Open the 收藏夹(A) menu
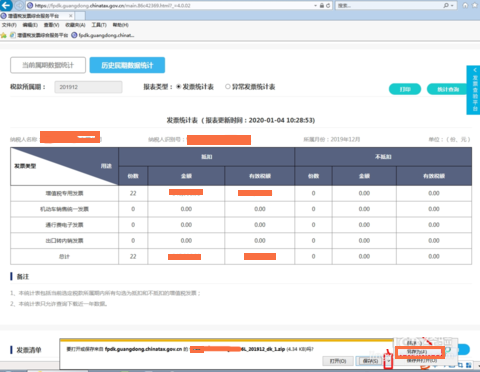The height and width of the screenshot is (372, 480). pos(75,25)
